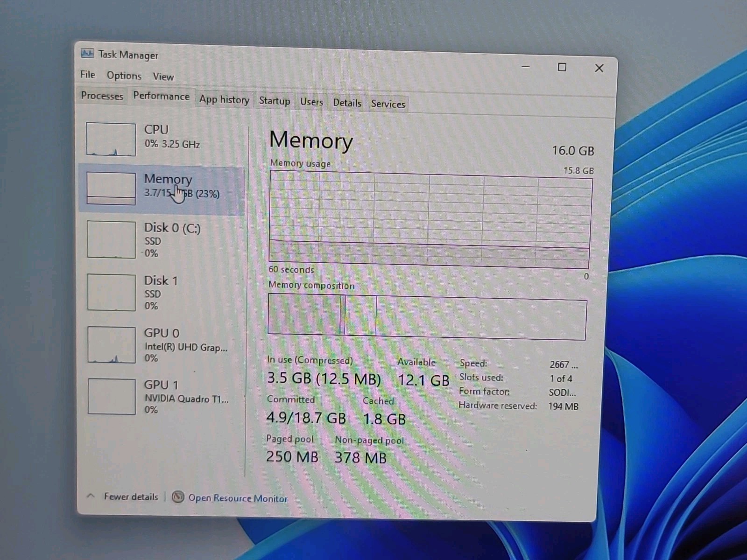Click the Memory usage graph
Image resolution: width=747 pixels, height=560 pixels.
(430, 219)
